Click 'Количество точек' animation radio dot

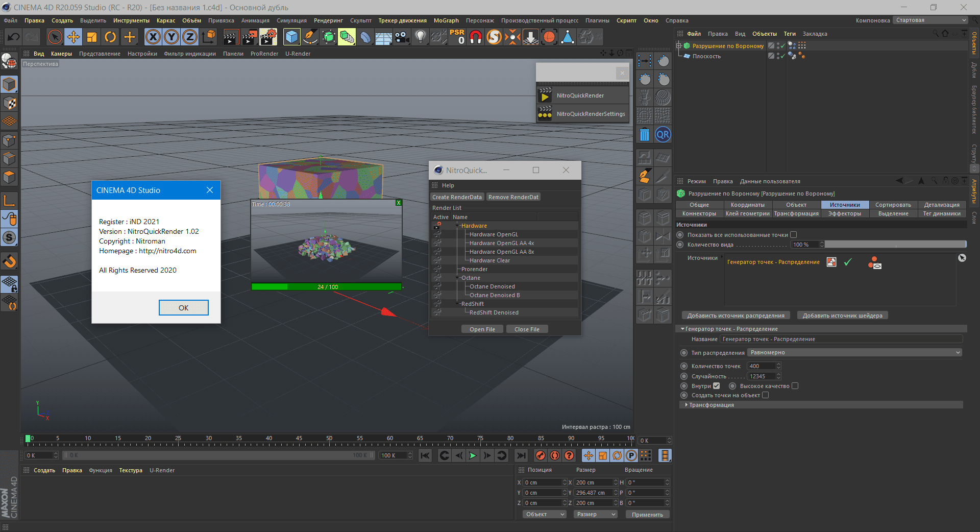684,366
